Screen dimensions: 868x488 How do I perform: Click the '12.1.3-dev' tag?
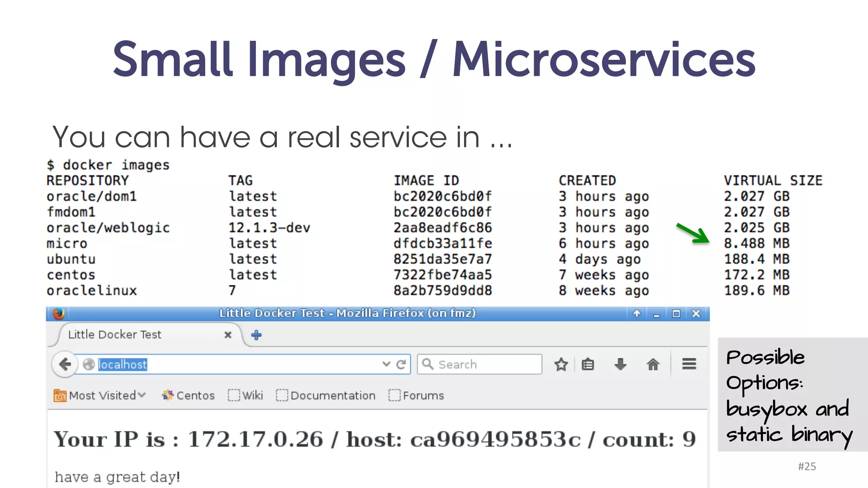pos(269,228)
